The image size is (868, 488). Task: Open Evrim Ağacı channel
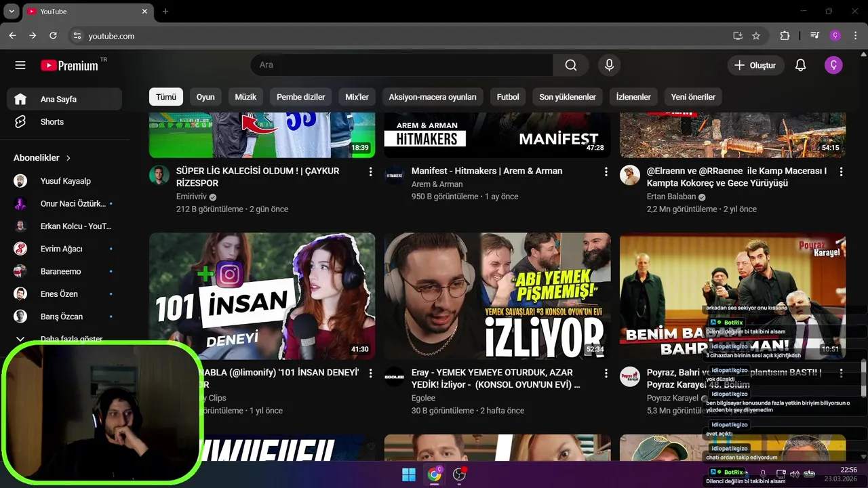64,249
